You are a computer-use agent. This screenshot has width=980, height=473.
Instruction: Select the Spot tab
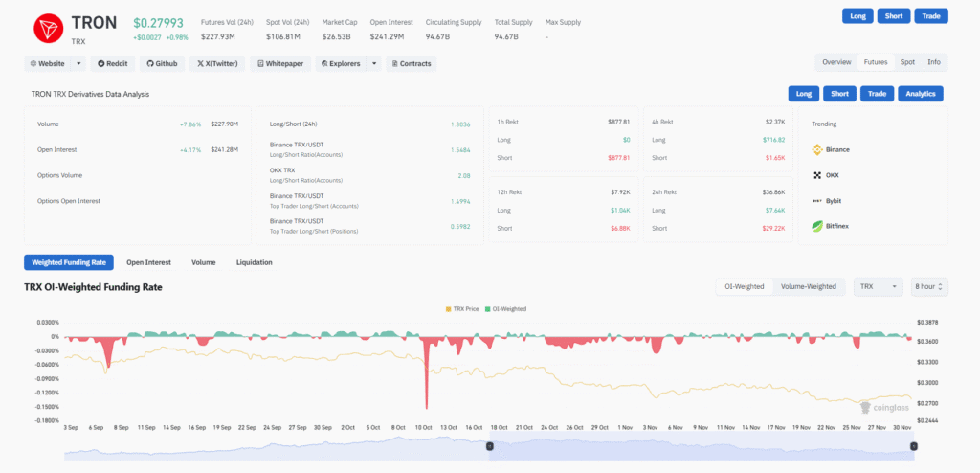(x=906, y=62)
